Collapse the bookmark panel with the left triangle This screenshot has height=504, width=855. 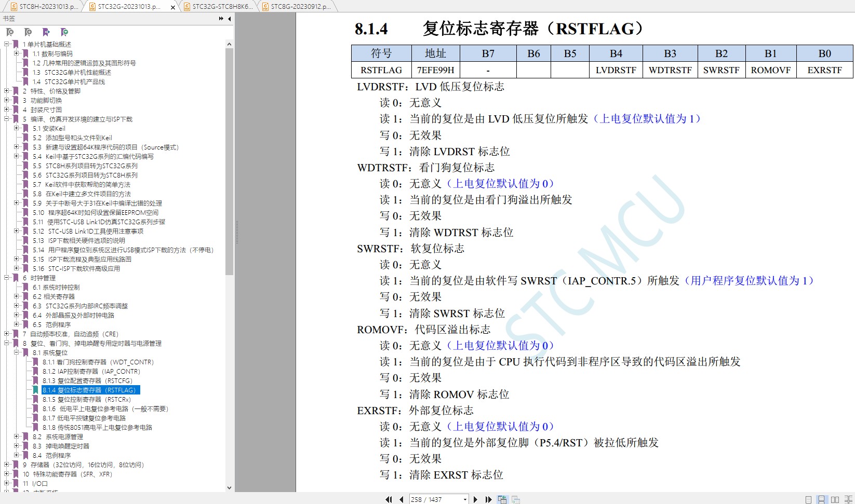[230, 19]
